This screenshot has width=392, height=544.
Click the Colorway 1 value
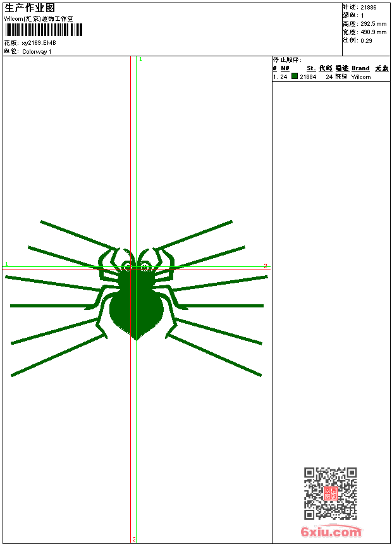37,52
